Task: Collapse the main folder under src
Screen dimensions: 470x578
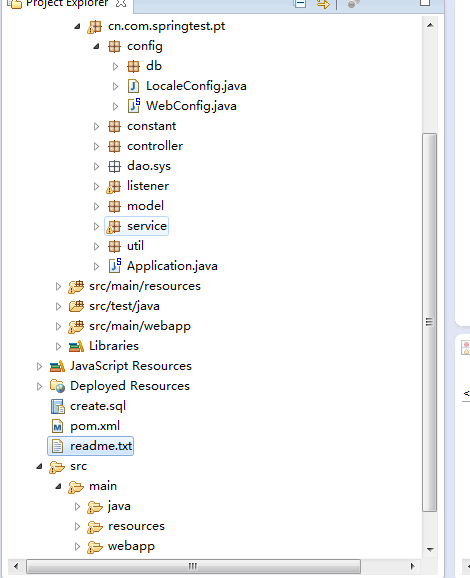Action: pos(58,487)
